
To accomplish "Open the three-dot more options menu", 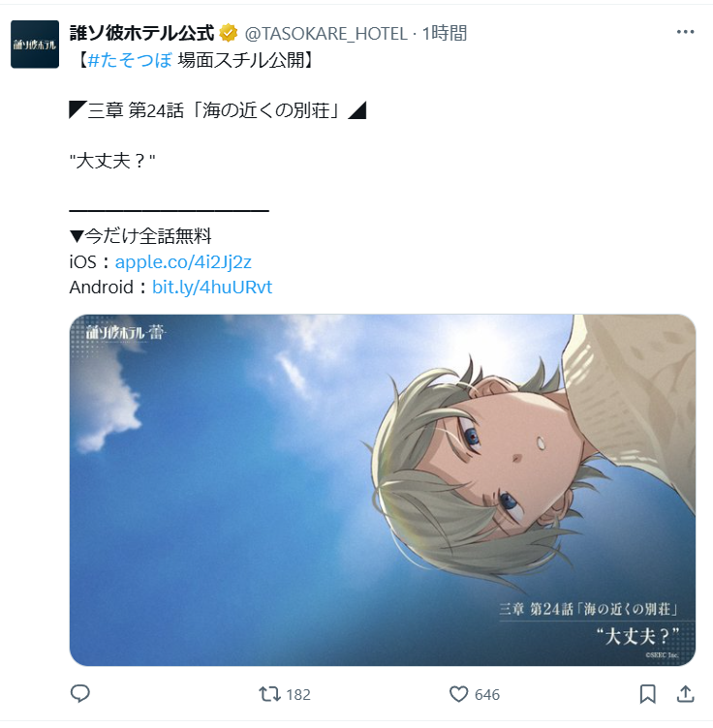I will pyautogui.click(x=685, y=32).
